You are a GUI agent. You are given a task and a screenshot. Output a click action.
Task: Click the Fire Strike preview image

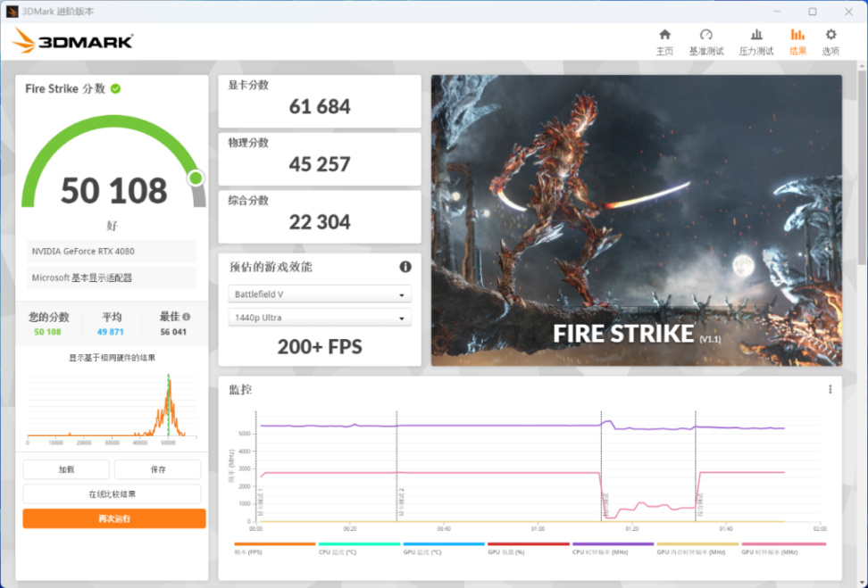(x=637, y=220)
